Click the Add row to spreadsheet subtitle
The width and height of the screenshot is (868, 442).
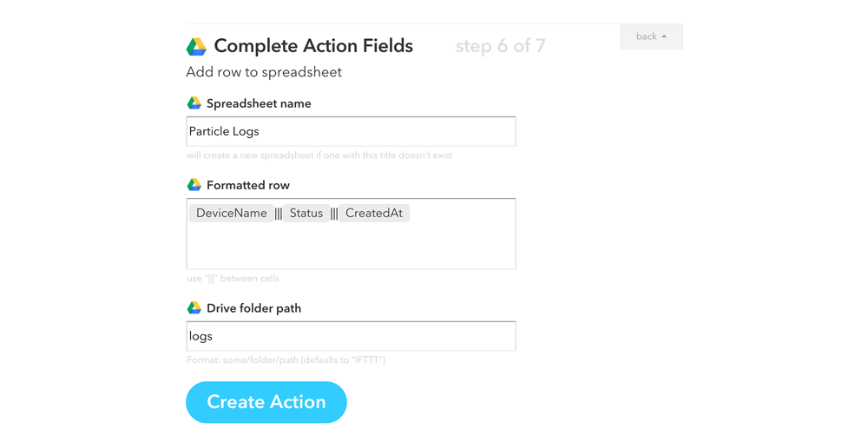pyautogui.click(x=264, y=73)
